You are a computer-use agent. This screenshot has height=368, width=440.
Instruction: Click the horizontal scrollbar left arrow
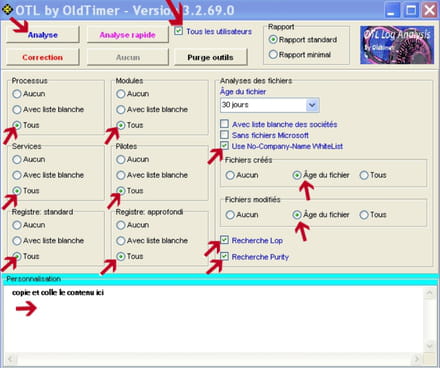tap(10, 359)
